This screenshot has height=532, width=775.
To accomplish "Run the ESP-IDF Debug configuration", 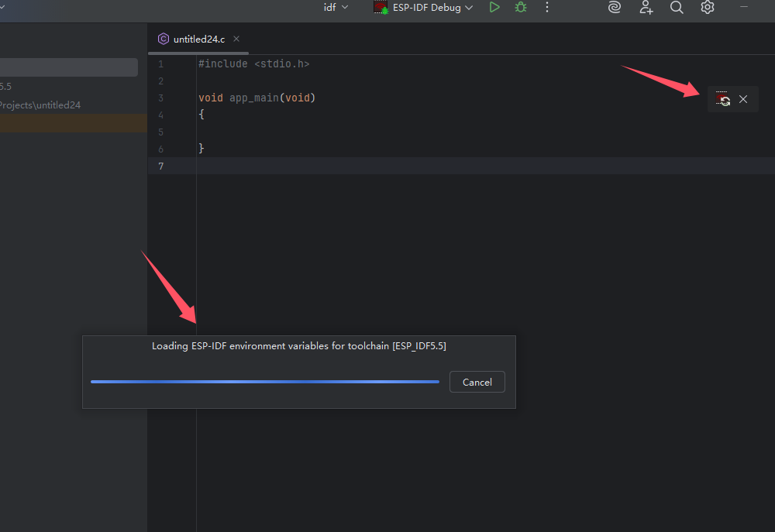I will (x=494, y=8).
